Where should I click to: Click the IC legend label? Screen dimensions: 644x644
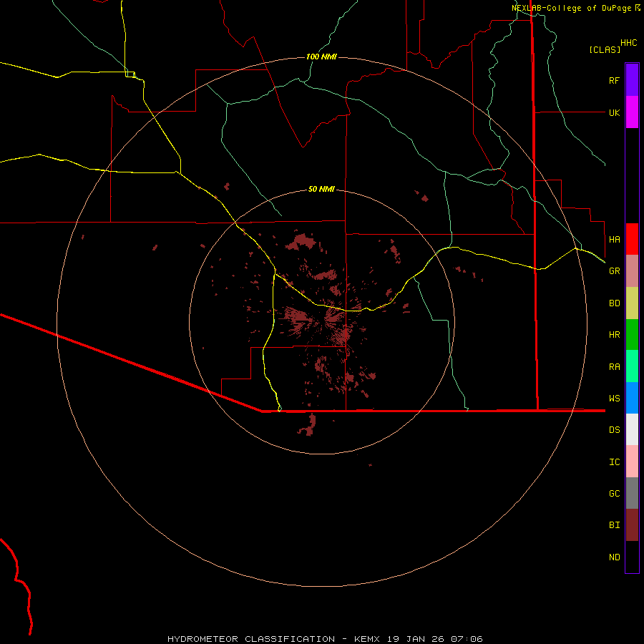(615, 462)
